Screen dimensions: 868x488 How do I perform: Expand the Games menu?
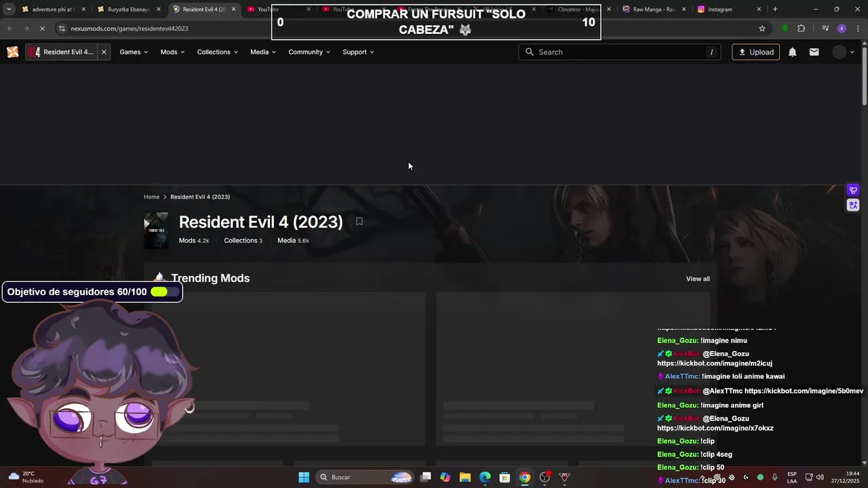point(134,52)
